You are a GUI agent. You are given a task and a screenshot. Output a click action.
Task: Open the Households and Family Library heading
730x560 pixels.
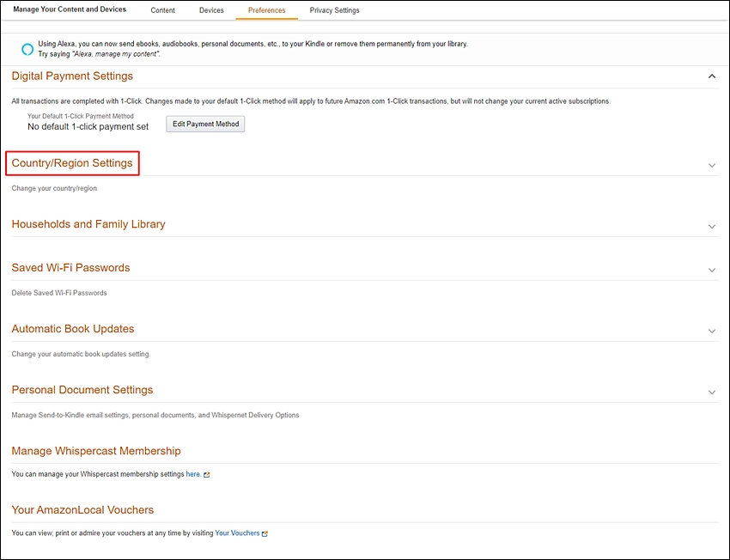[88, 224]
